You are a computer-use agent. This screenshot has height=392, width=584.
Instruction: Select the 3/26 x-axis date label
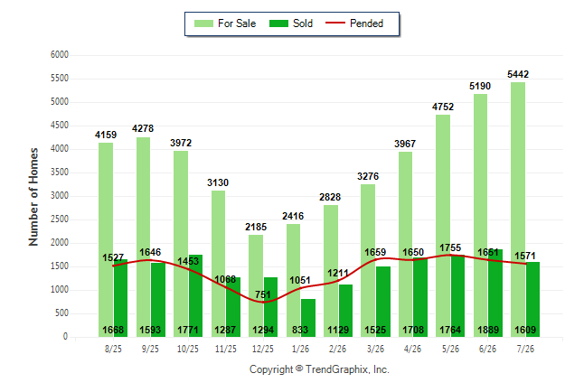coord(375,350)
